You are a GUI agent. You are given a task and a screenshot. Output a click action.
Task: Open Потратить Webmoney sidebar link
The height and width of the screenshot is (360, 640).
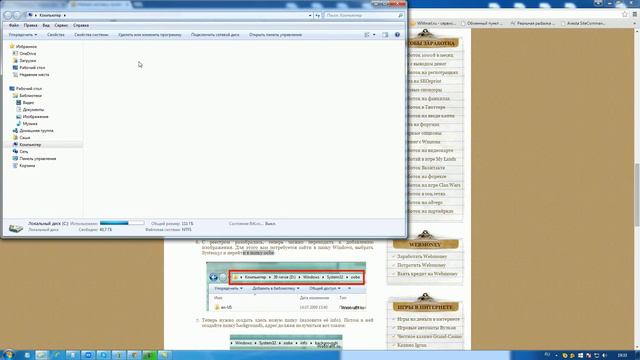coord(422,265)
